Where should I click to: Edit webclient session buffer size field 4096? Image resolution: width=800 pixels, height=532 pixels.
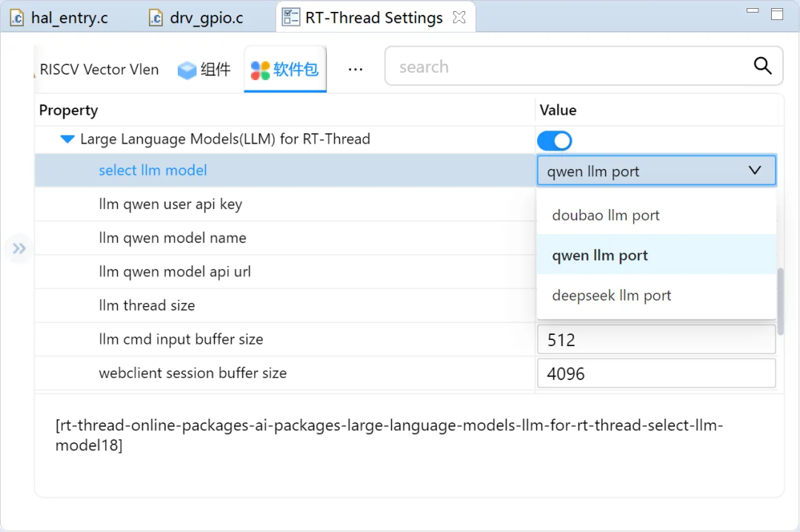(x=656, y=373)
